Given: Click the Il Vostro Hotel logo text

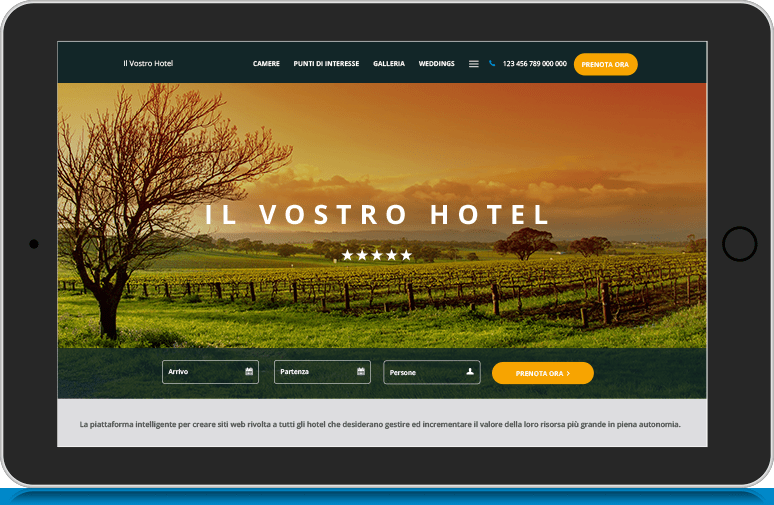Looking at the screenshot, I should pyautogui.click(x=148, y=63).
